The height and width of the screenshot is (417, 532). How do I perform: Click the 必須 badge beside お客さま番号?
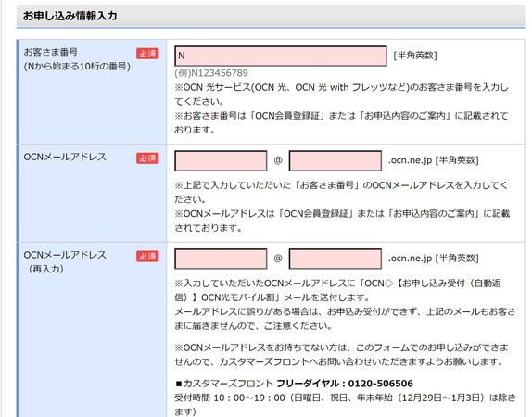147,54
